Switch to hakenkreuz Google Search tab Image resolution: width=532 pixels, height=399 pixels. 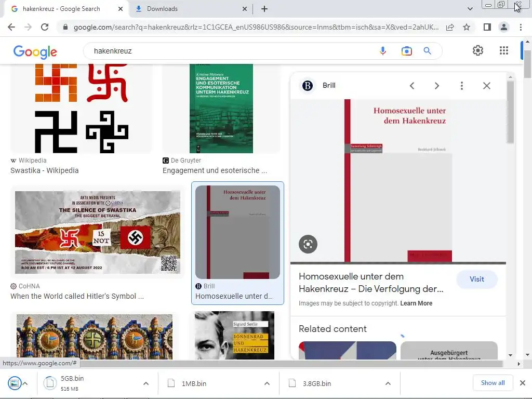point(61,9)
